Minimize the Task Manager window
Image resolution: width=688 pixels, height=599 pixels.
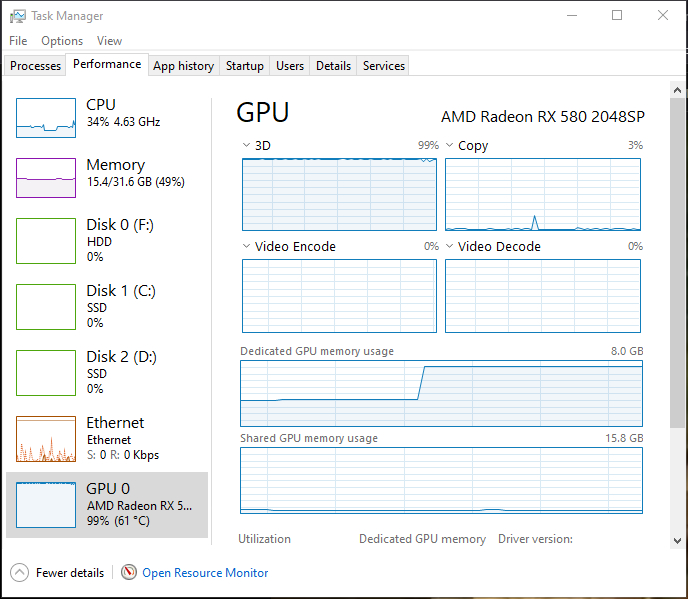tap(572, 15)
